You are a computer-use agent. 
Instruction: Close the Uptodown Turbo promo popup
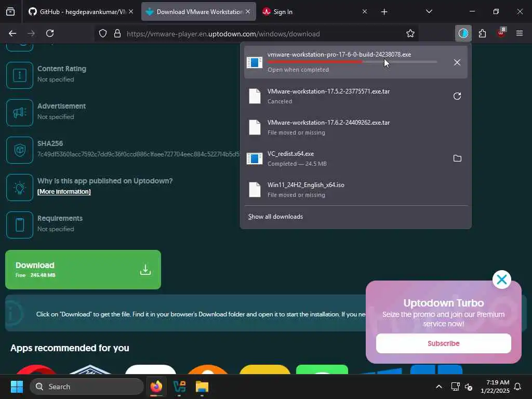click(502, 280)
